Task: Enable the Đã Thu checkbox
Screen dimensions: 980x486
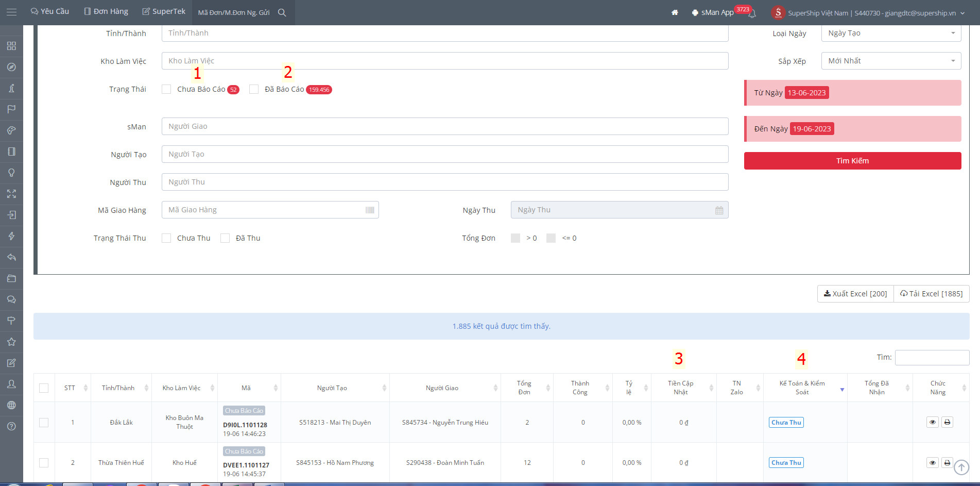Action: tap(225, 238)
